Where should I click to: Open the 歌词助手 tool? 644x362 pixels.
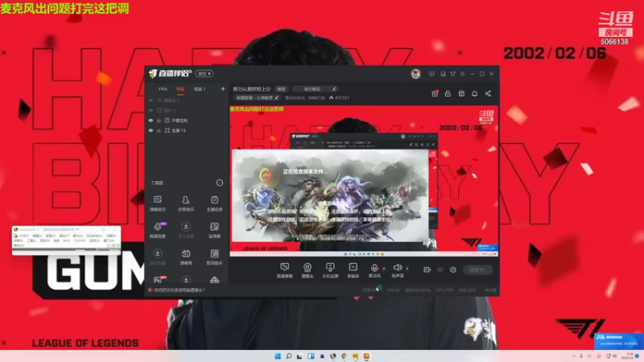(214, 257)
